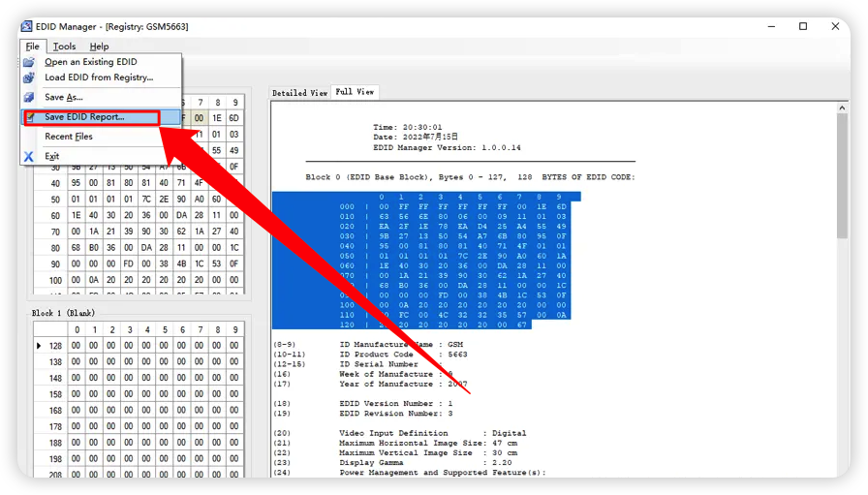Click cell 0A in row 100 of Block 0
Viewport: 868px width, 495px height.
(94, 280)
